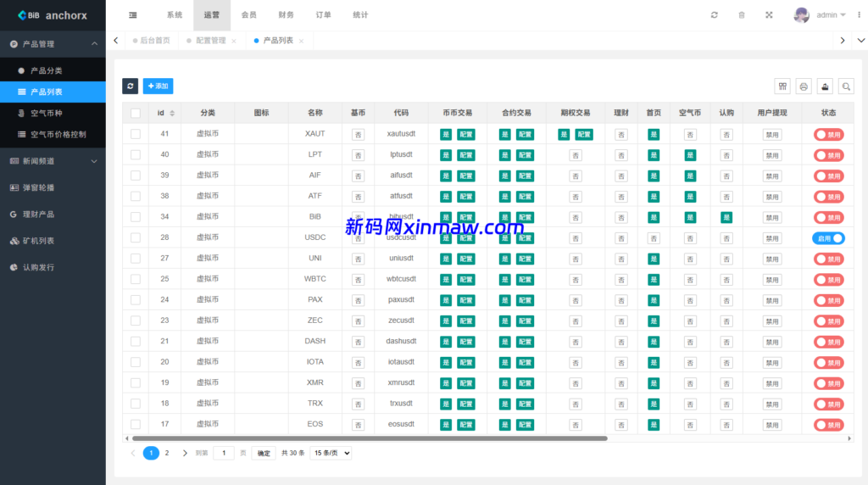Check the LPT row checkbox
The width and height of the screenshot is (868, 485).
tap(136, 154)
